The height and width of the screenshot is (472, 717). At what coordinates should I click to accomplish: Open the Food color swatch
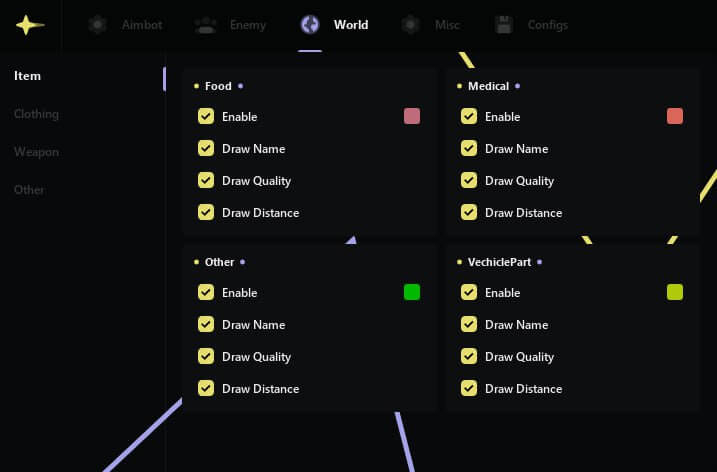[x=412, y=116]
